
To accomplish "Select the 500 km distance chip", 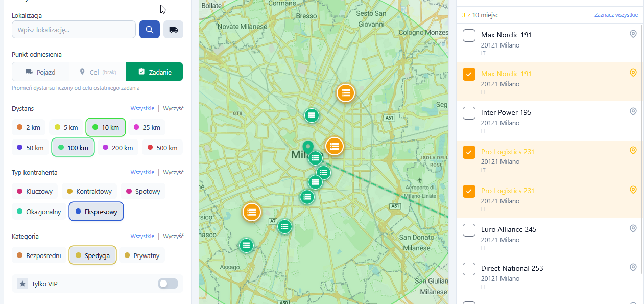I will (162, 148).
